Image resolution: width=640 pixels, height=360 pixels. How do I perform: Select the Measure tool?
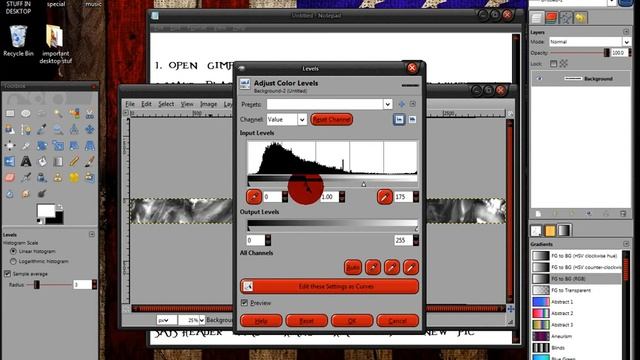pos(74,129)
